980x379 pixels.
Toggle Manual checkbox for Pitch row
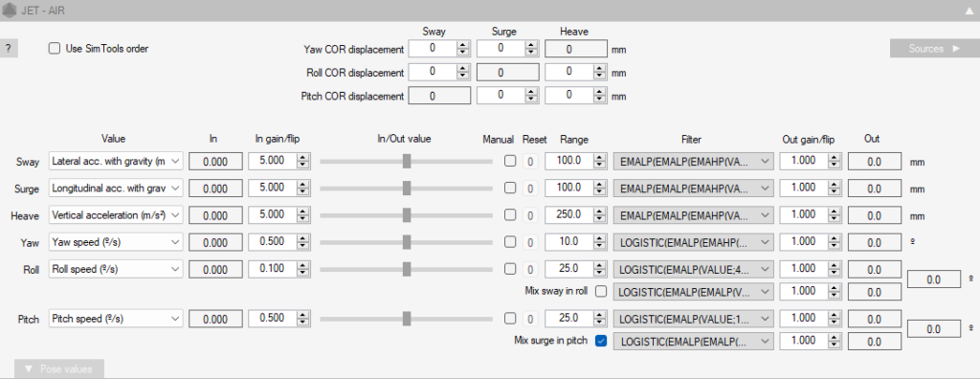coord(510,318)
